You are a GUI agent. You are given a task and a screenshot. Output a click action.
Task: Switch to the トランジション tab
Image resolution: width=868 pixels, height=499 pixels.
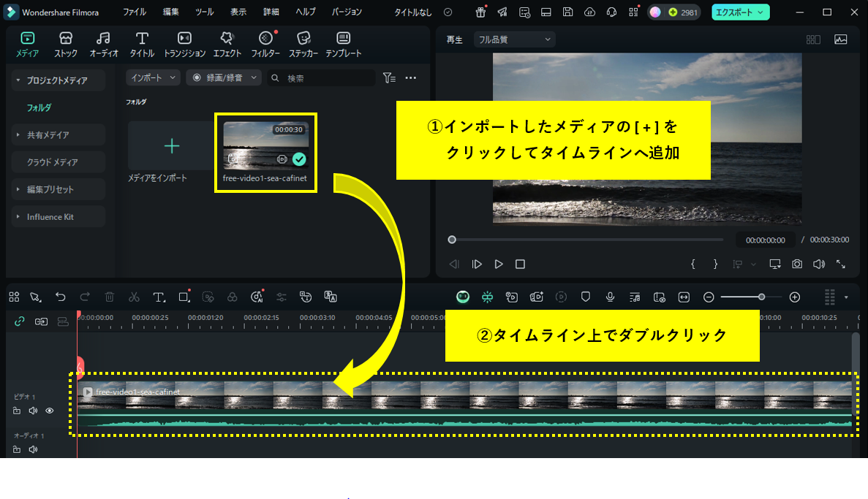[184, 44]
